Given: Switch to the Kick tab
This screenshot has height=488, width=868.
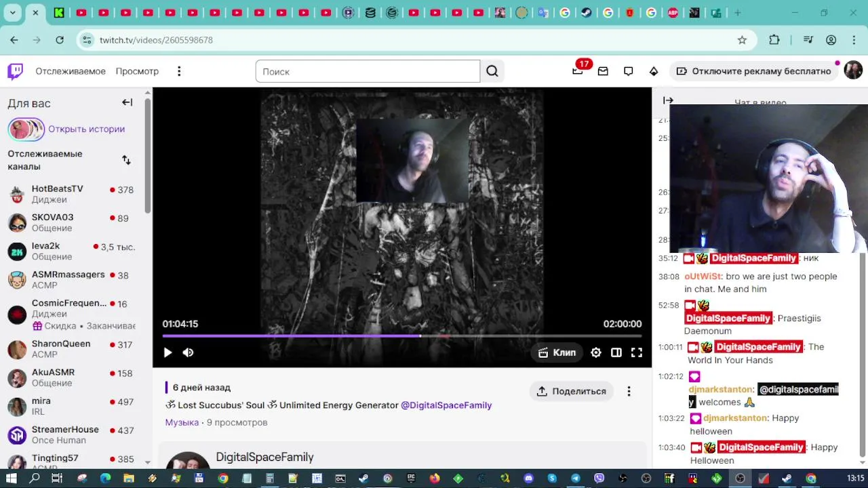Looking at the screenshot, I should point(59,12).
